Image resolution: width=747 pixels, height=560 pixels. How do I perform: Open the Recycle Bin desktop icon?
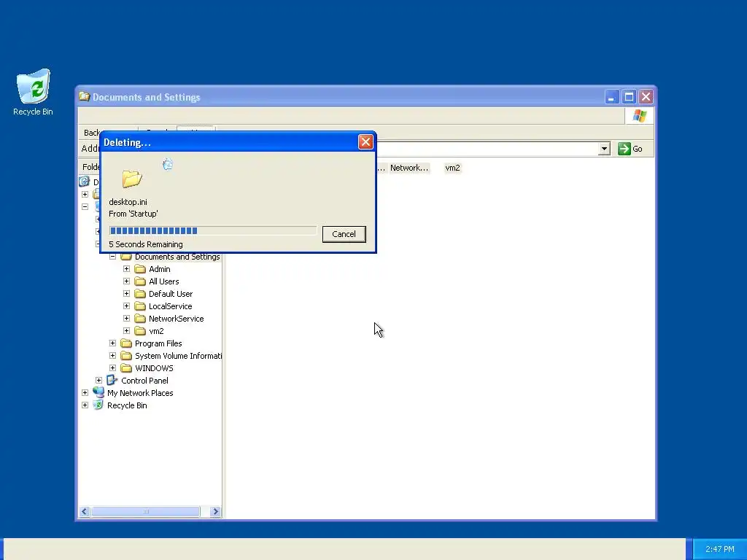coord(33,93)
